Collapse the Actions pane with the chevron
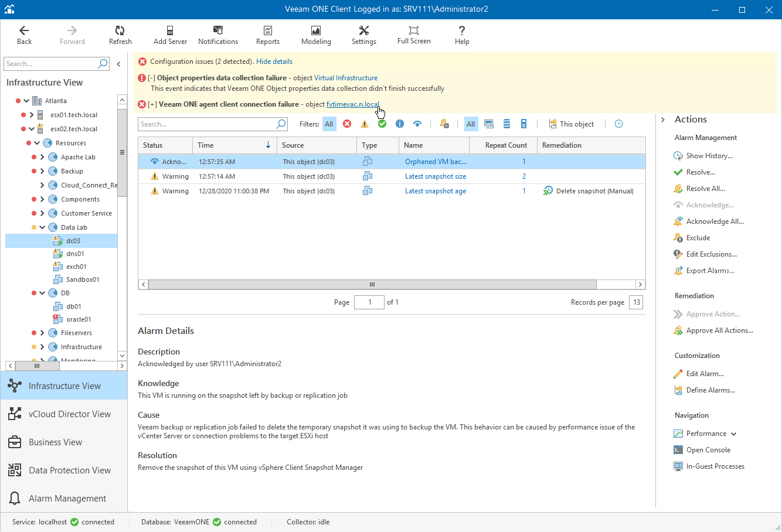This screenshot has height=532, width=782. pyautogui.click(x=663, y=120)
